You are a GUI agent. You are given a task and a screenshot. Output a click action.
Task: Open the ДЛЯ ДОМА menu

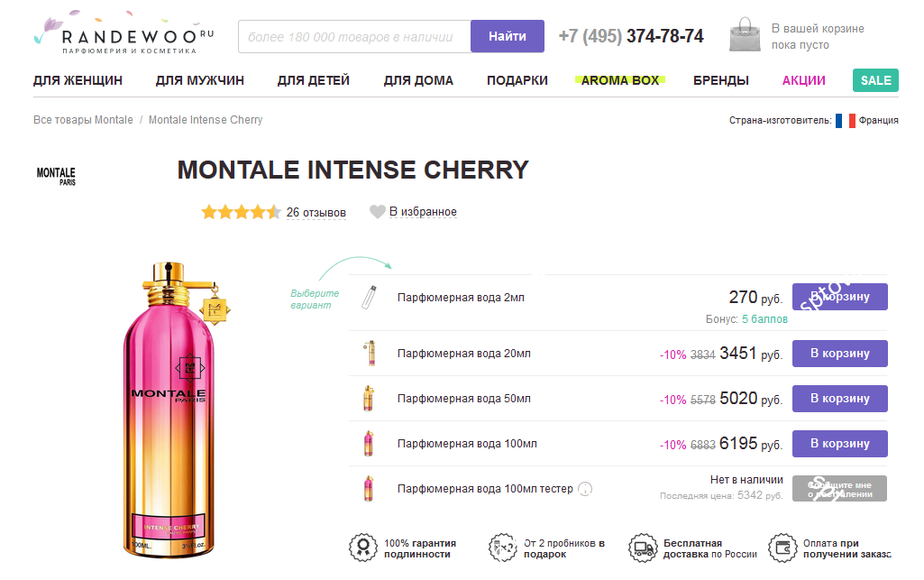[418, 80]
